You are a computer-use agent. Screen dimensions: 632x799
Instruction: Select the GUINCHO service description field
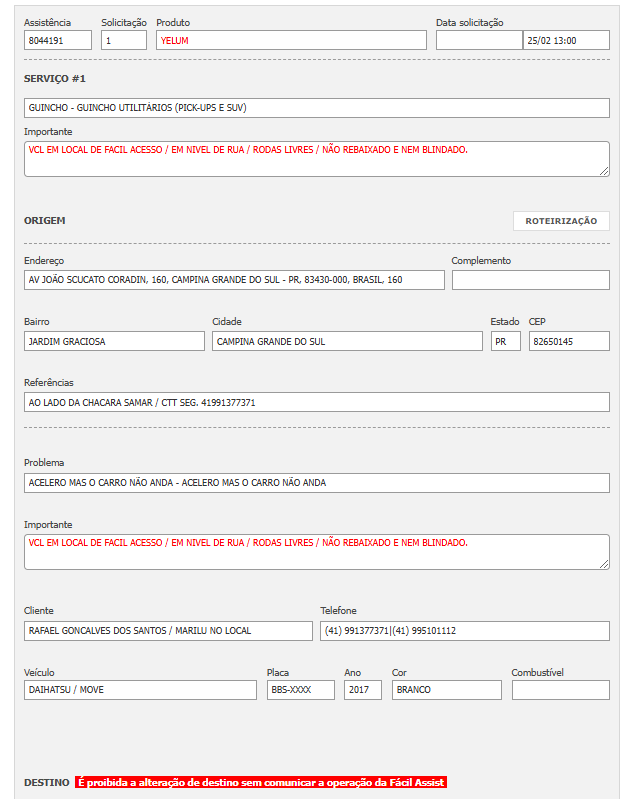[316, 108]
